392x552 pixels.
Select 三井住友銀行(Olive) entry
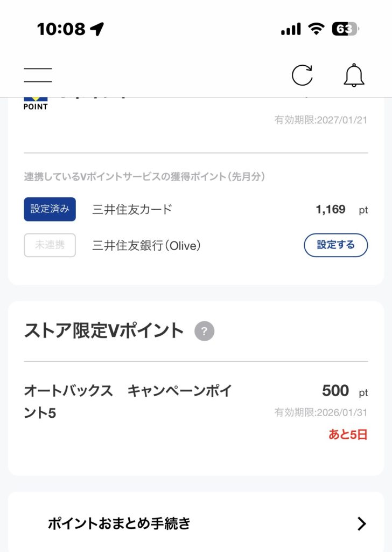click(x=146, y=245)
